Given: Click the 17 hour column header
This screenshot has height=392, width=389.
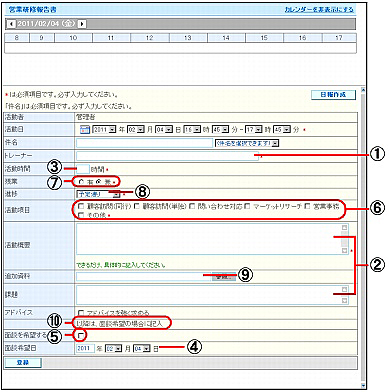Looking at the screenshot, I should [x=339, y=38].
